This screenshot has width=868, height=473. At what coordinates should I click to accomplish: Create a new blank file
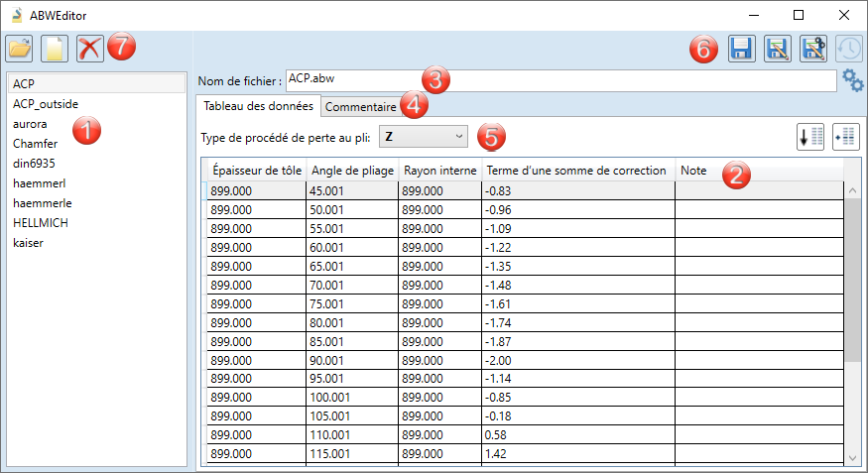[55, 49]
